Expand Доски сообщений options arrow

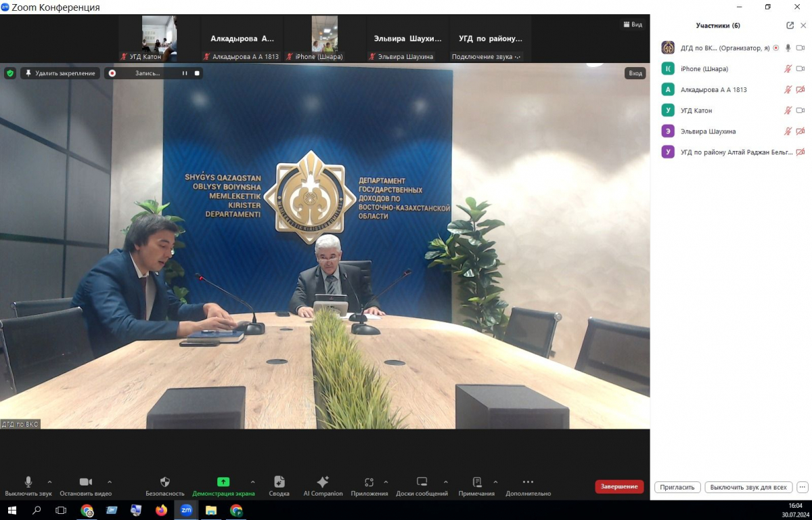coord(447,482)
